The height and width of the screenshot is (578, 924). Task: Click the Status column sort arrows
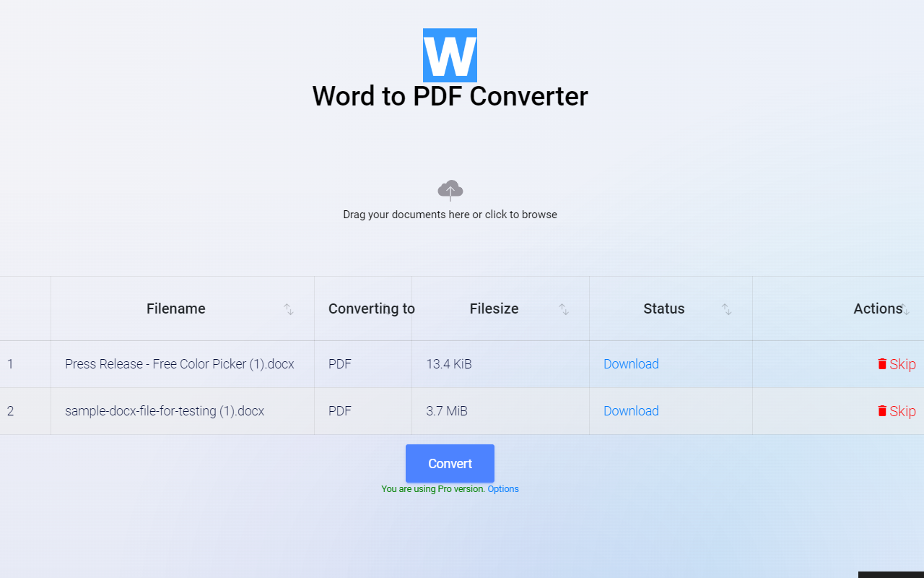point(728,309)
